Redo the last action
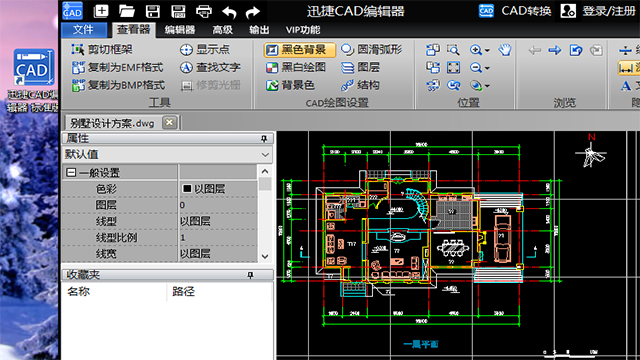Image resolution: width=640 pixels, height=360 pixels. [x=253, y=12]
